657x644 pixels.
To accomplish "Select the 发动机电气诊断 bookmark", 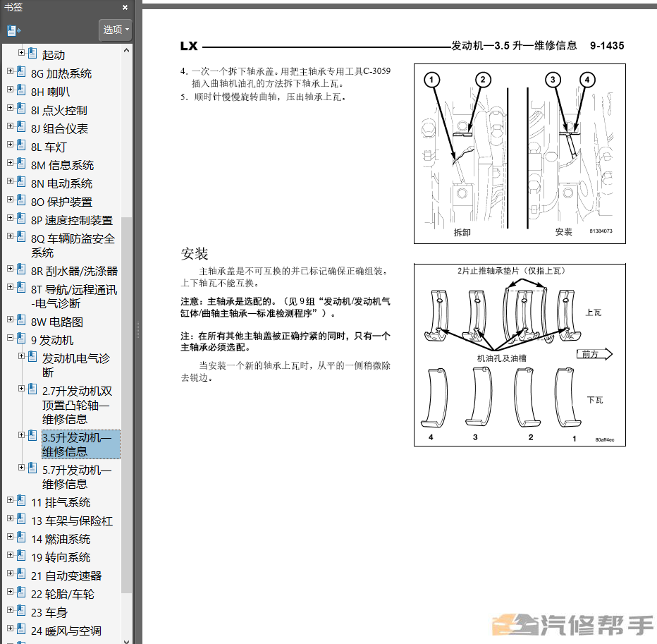I will point(76,365).
